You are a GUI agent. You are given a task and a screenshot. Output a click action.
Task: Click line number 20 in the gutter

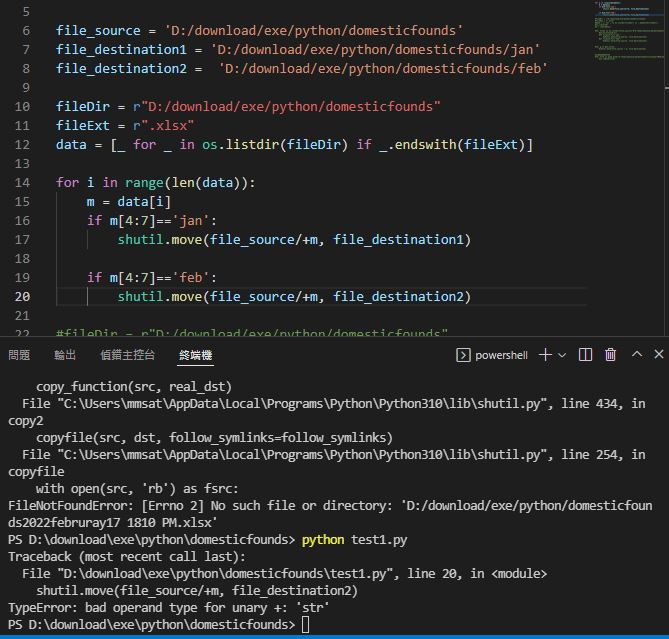tap(22, 296)
